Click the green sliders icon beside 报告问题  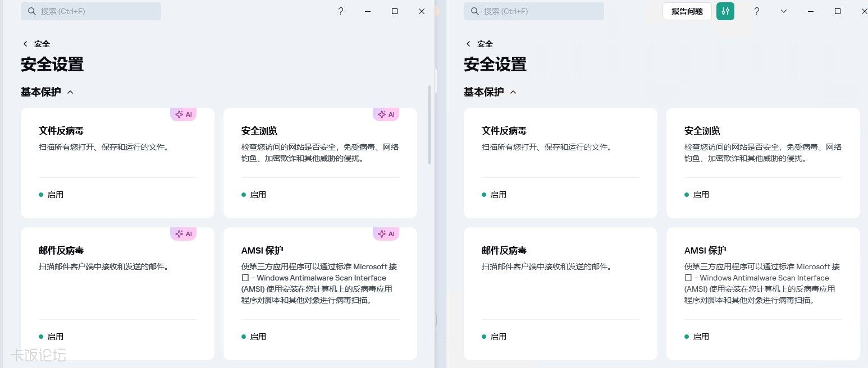tap(725, 11)
